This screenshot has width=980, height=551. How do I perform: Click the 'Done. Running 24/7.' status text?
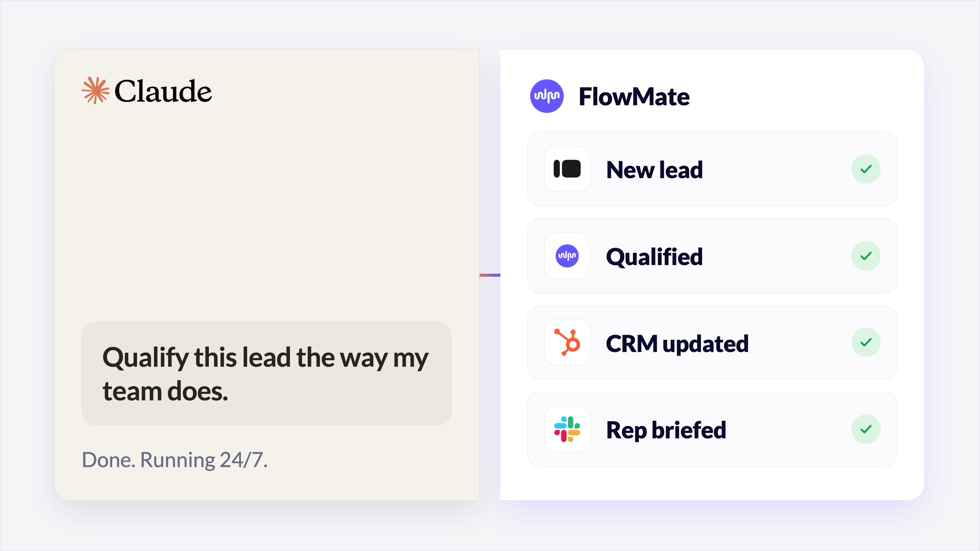click(x=175, y=460)
